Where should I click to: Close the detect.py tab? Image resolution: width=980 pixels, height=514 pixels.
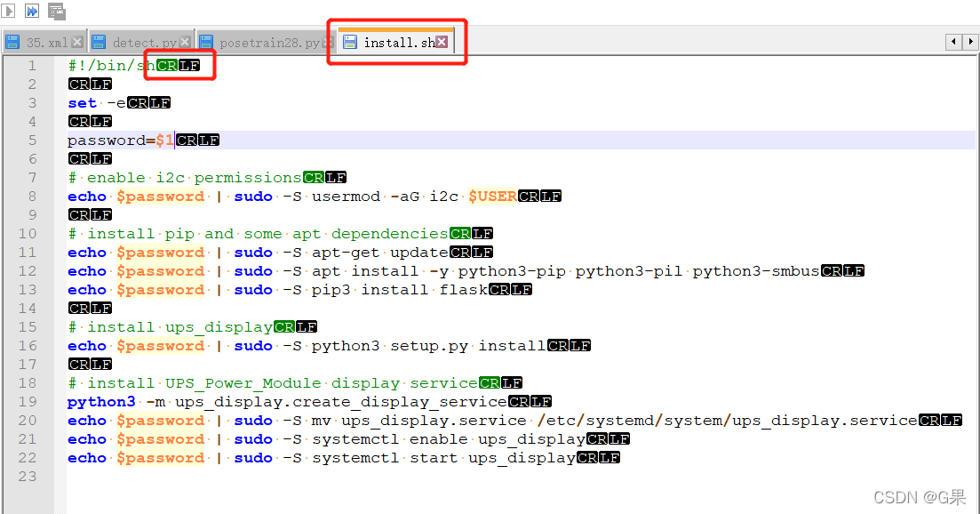[185, 42]
